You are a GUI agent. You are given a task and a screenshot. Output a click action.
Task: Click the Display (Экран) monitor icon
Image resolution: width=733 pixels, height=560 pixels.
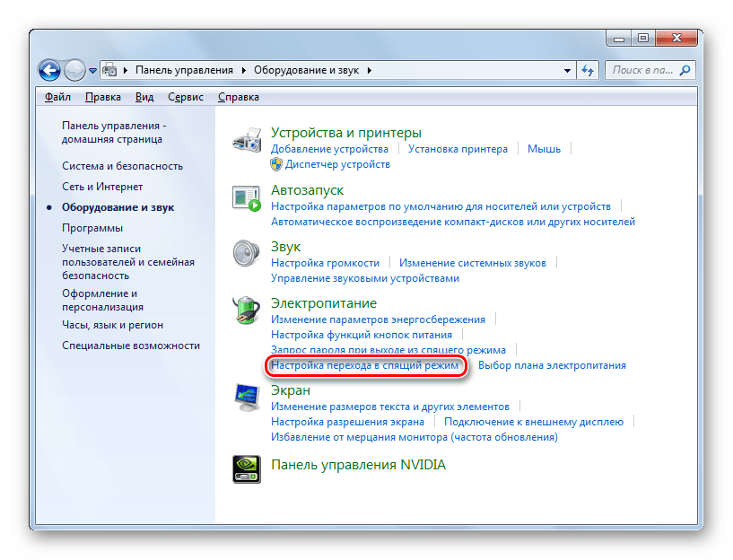tap(247, 398)
